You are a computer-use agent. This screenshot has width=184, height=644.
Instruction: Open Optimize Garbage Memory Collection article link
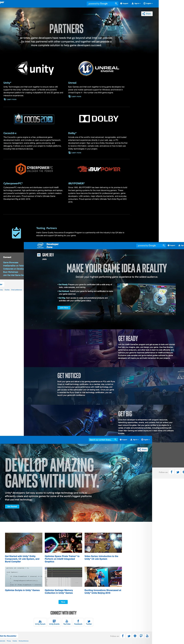tap(59, 591)
